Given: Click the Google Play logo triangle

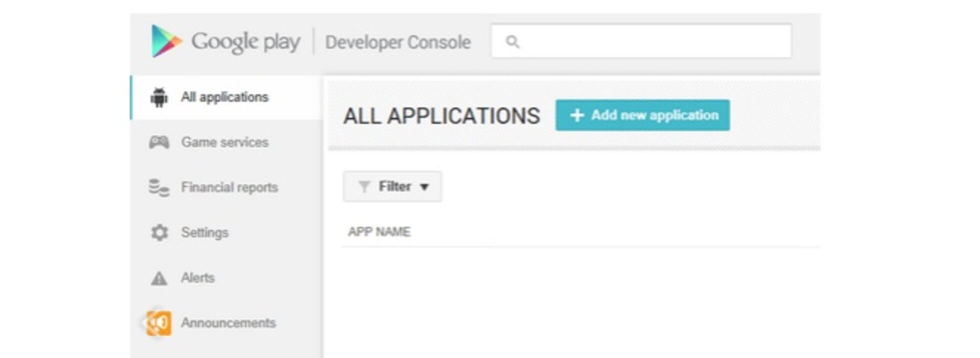Looking at the screenshot, I should [166, 41].
